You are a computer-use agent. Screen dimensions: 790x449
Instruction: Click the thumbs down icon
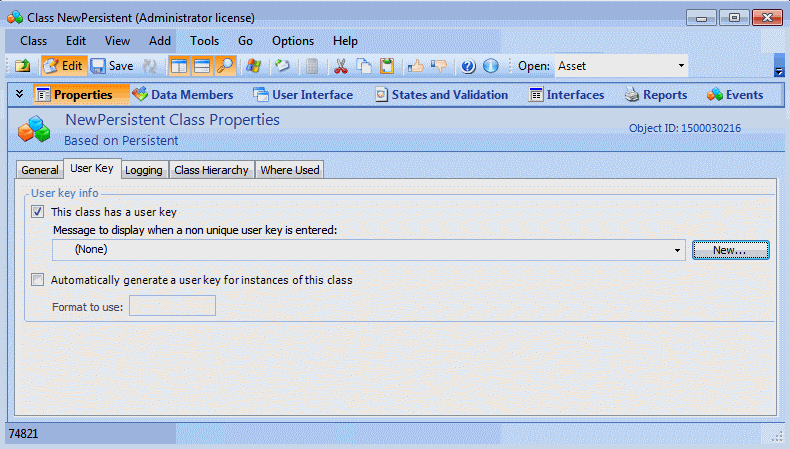tap(439, 66)
